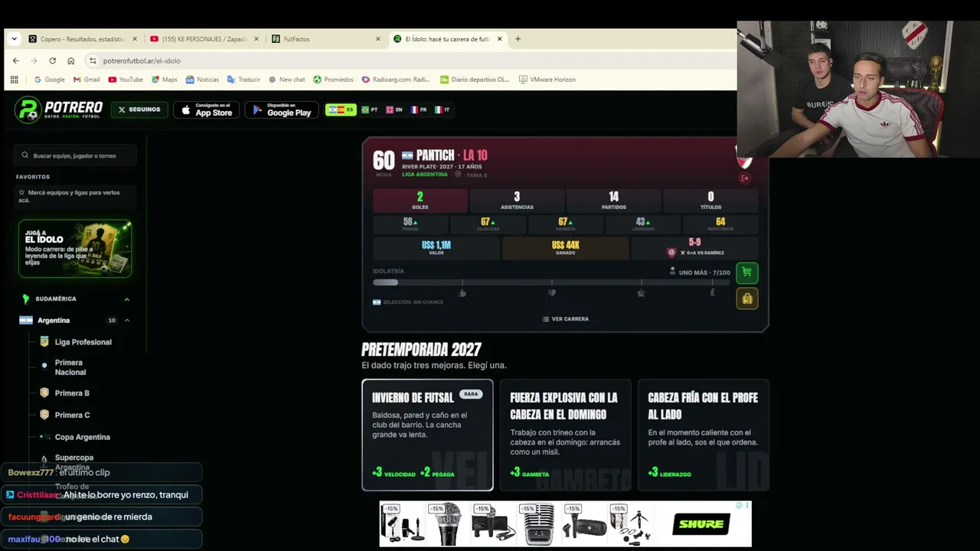The width and height of the screenshot is (980, 551).
Task: Choose Fuerza Explosiva con la Cabeza card
Action: [x=565, y=435]
